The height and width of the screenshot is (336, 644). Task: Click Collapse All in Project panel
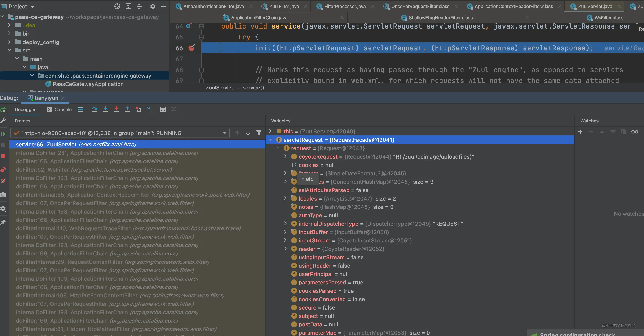[139, 7]
